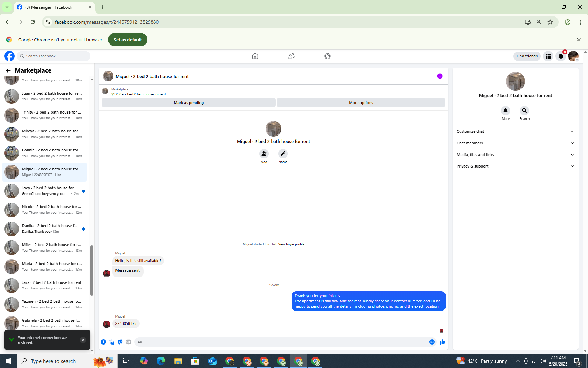The height and width of the screenshot is (368, 588).
Task: Click Set as default button
Action: tap(128, 40)
